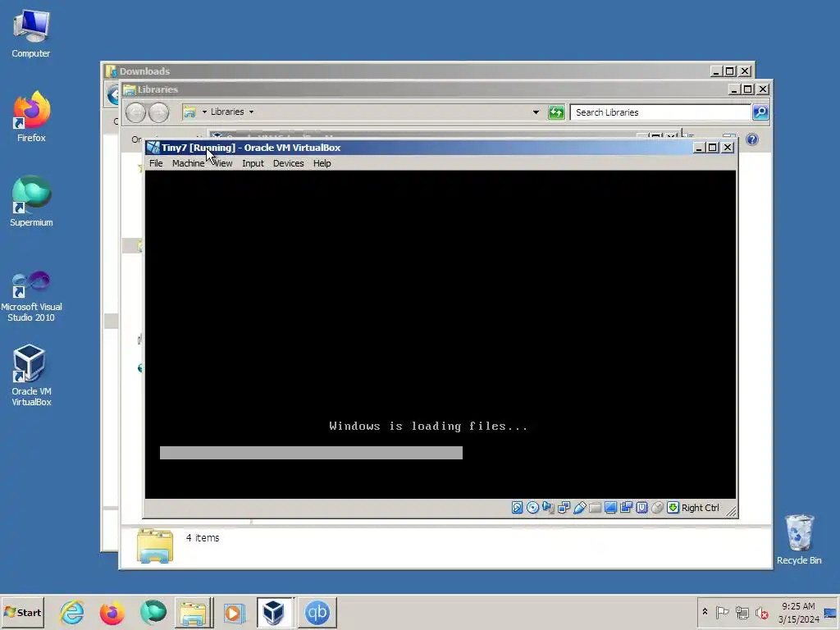840x630 pixels.
Task: Launch Supermium from the taskbar
Action: pyautogui.click(x=153, y=612)
